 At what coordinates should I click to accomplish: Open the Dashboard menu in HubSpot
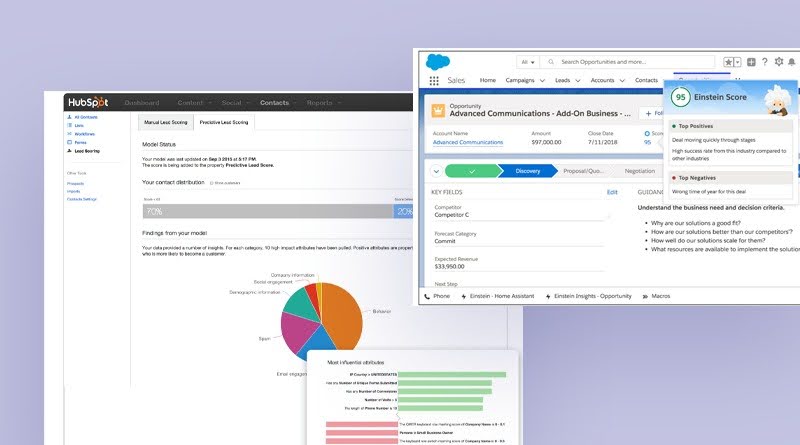coord(142,103)
